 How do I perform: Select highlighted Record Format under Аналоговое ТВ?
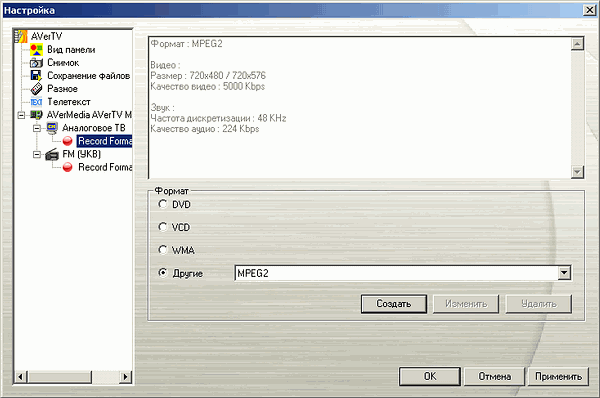tap(104, 141)
